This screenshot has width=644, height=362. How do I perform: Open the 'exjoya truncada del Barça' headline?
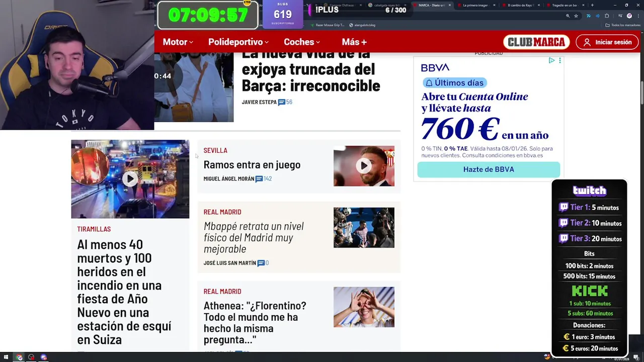(311, 70)
